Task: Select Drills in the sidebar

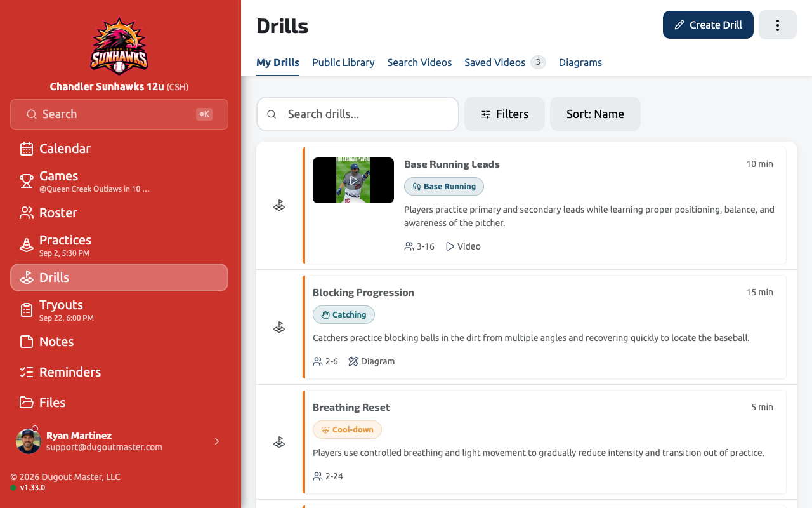Action: point(119,277)
